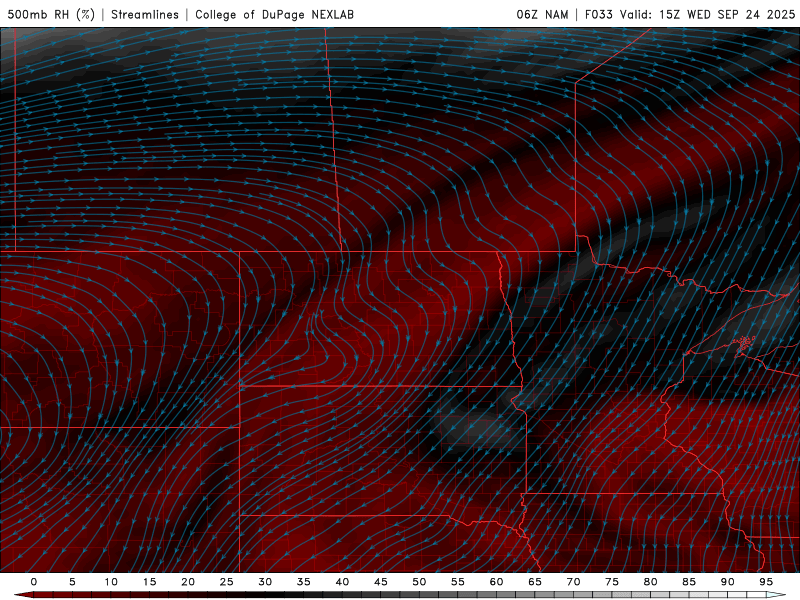Viewport: 800px width, 600px height.
Task: Click the '500mb RH (%)' title text
Action: pos(52,14)
